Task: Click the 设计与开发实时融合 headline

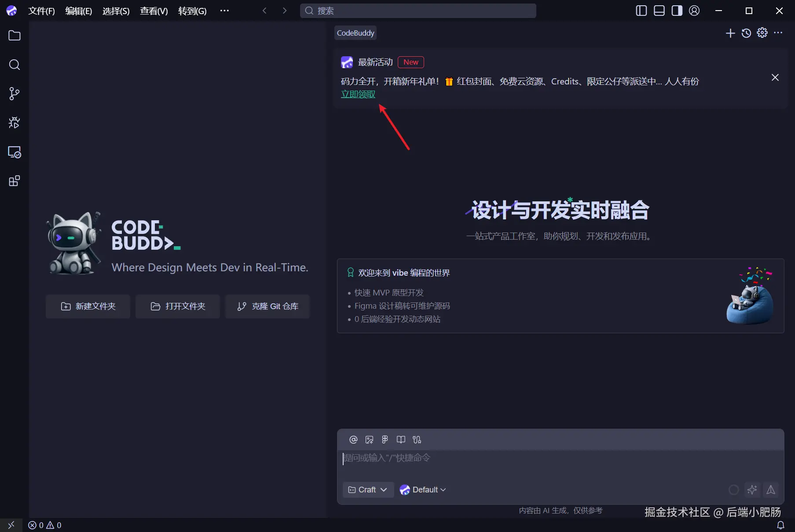Action: (560, 210)
